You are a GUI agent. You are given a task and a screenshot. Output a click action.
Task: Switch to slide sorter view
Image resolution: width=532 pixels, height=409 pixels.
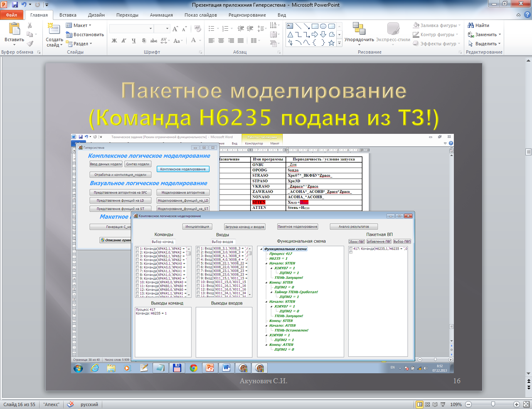(428, 404)
